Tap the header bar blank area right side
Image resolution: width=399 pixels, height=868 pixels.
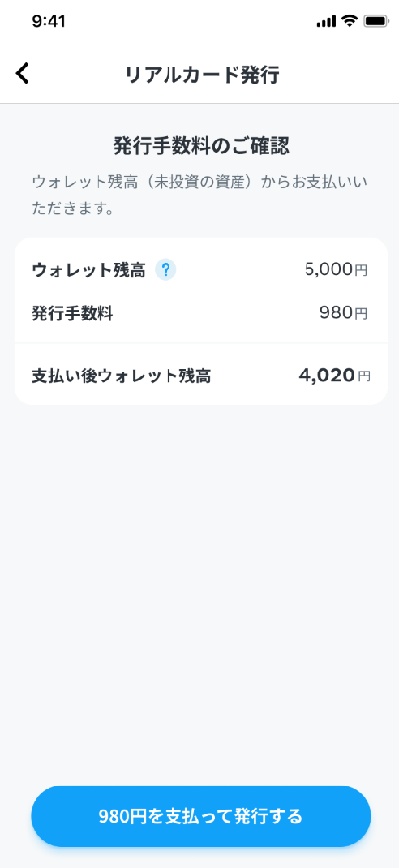337,75
